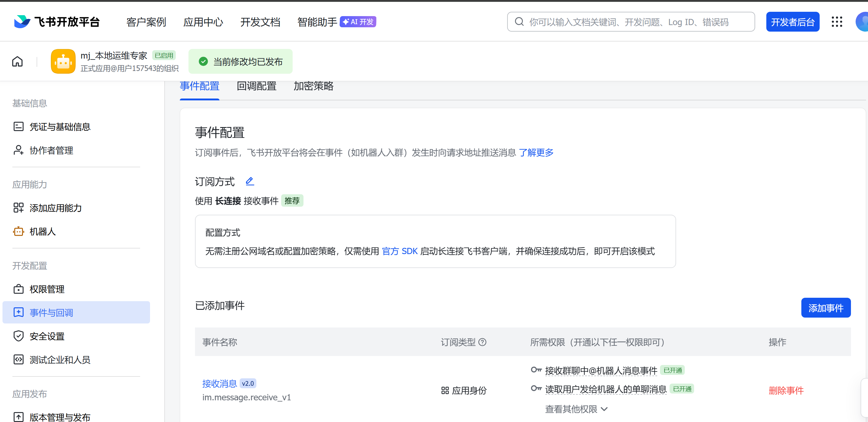Select 测试企业和人员 in sidebar
868x422 pixels.
pos(76,360)
